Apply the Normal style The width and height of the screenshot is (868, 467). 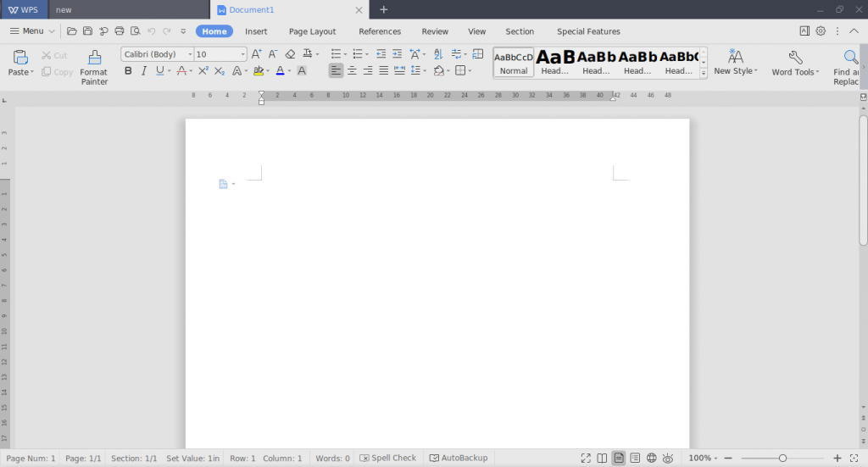514,62
